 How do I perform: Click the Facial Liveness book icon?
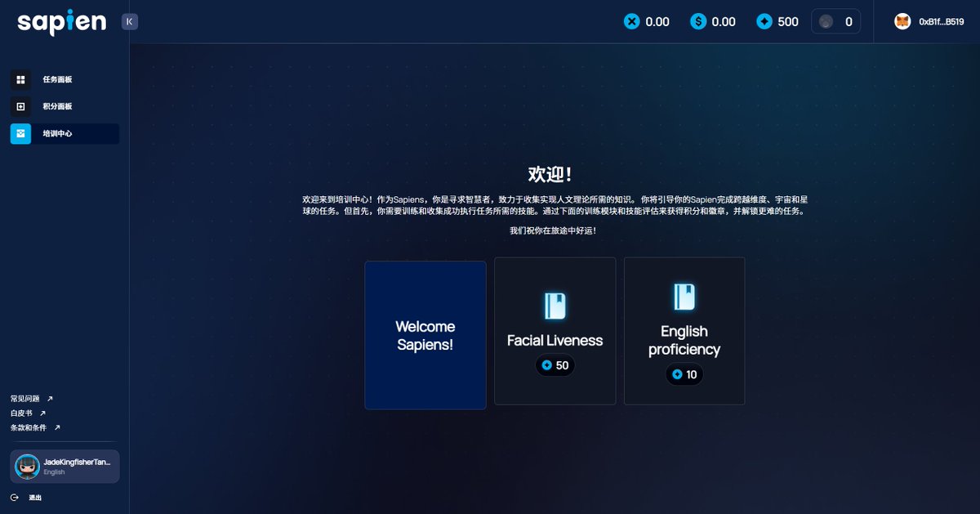pos(555,306)
